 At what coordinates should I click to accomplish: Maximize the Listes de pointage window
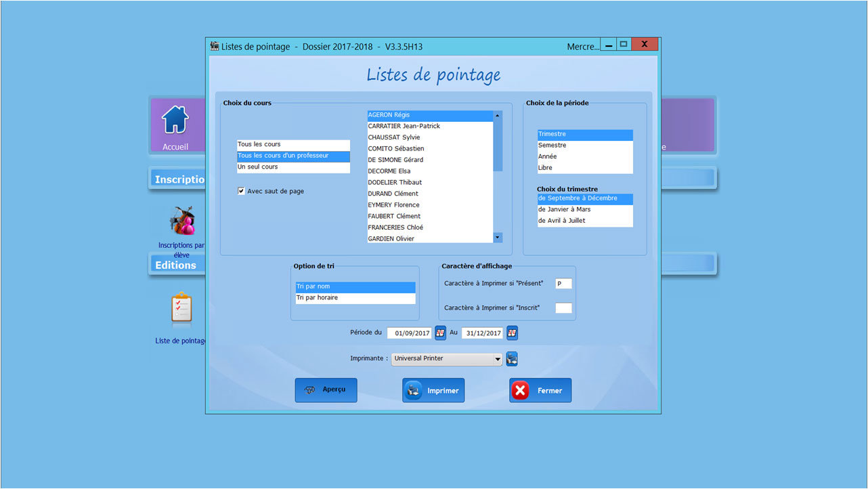(624, 45)
